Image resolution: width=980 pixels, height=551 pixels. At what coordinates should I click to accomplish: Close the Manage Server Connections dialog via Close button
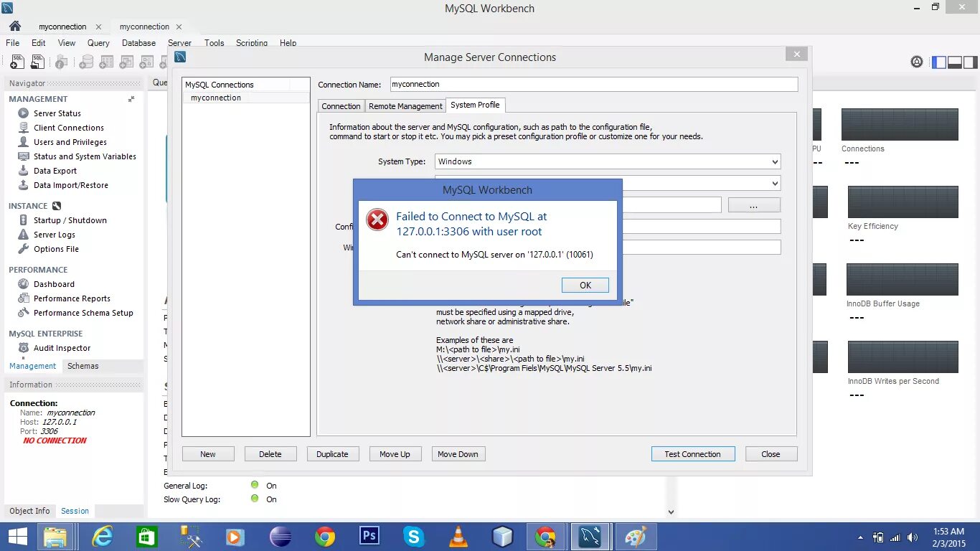771,454
